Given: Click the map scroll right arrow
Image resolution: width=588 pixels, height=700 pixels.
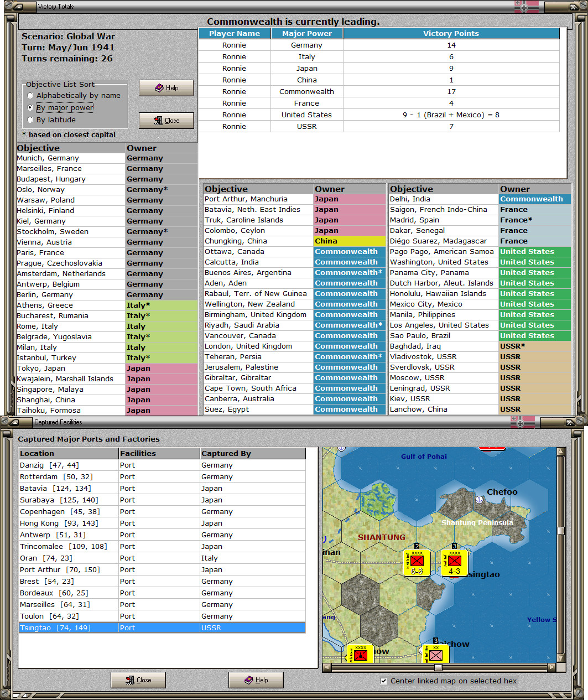Looking at the screenshot, I should [x=551, y=667].
